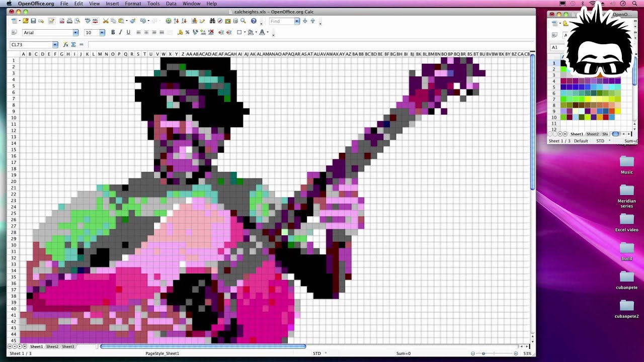Save the spreadsheet using the floppy disk icon
644x362 pixels.
[33, 21]
